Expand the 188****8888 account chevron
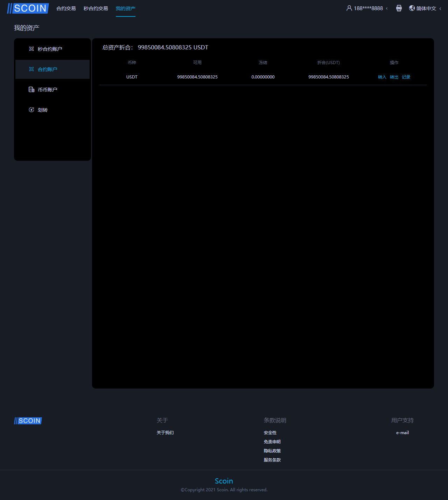The width and height of the screenshot is (448, 500). click(387, 8)
